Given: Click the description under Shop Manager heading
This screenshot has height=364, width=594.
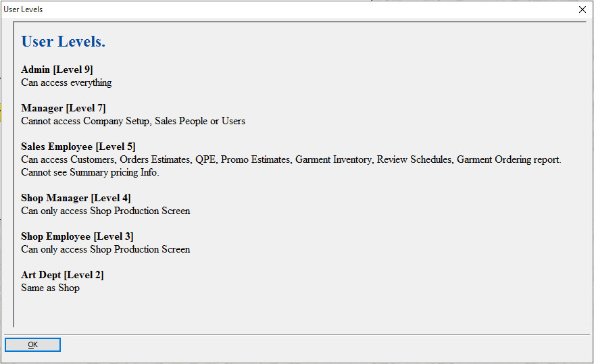Looking at the screenshot, I should tap(105, 211).
